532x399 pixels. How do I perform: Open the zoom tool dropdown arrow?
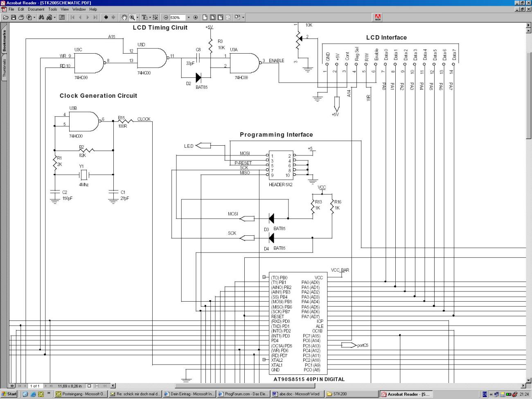pos(138,17)
